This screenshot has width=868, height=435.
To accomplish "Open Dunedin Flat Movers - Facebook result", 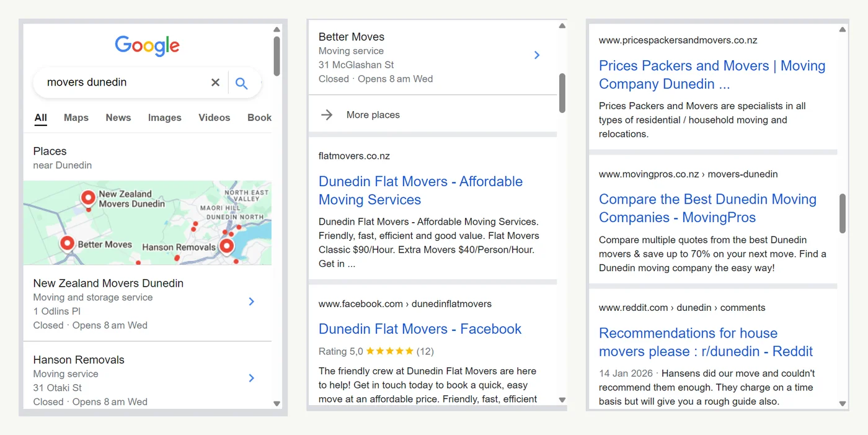I will [420, 329].
